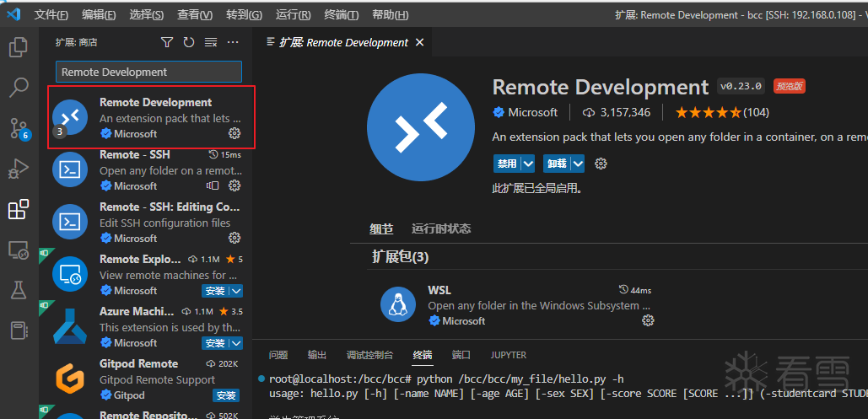
Task: Open the 运行(R) menu
Action: tap(294, 15)
